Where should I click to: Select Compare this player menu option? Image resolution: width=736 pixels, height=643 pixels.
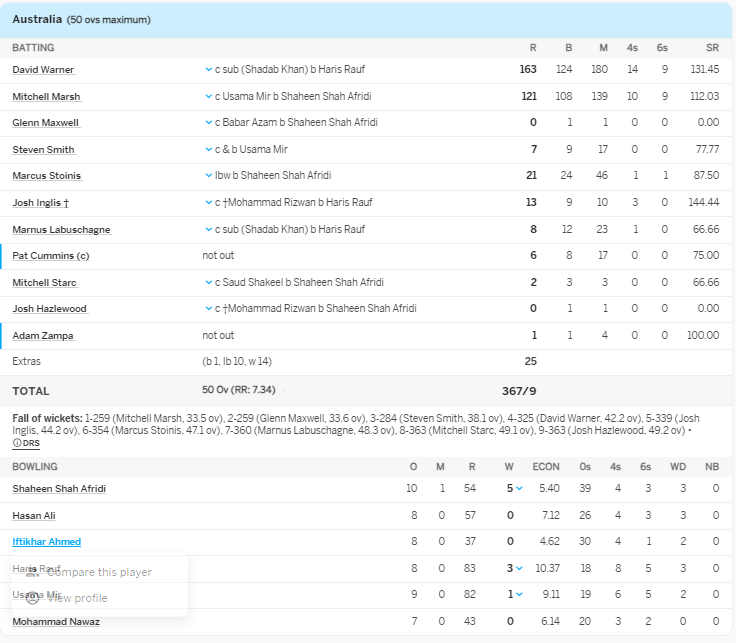[99, 572]
